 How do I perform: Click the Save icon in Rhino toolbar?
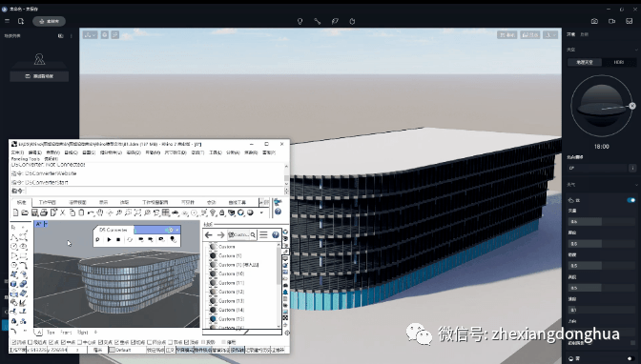[x=34, y=212]
